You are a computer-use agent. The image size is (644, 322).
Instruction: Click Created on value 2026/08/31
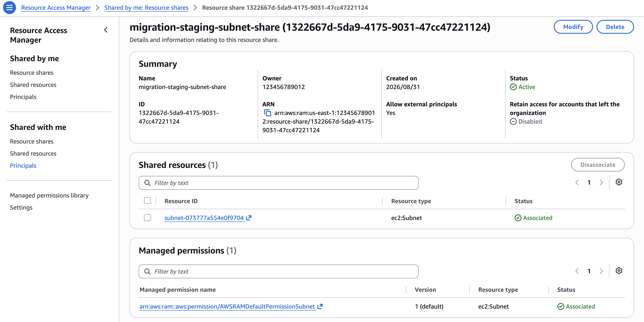pyautogui.click(x=403, y=87)
